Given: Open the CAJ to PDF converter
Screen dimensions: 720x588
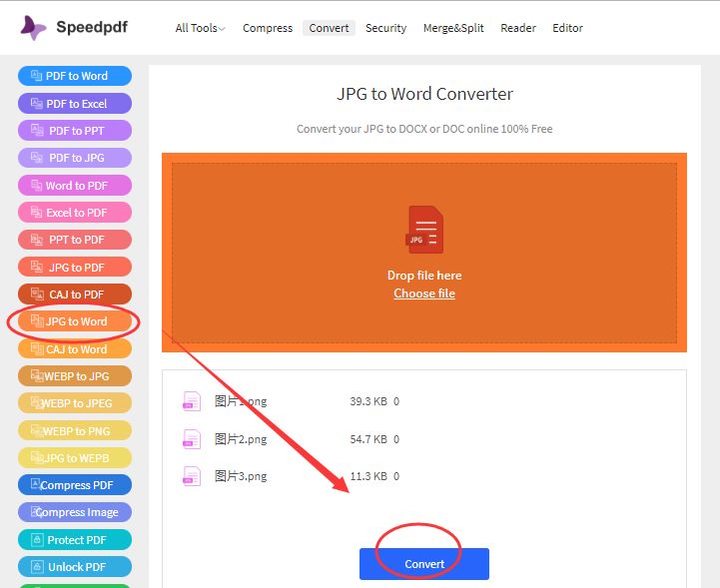Looking at the screenshot, I should (75, 294).
